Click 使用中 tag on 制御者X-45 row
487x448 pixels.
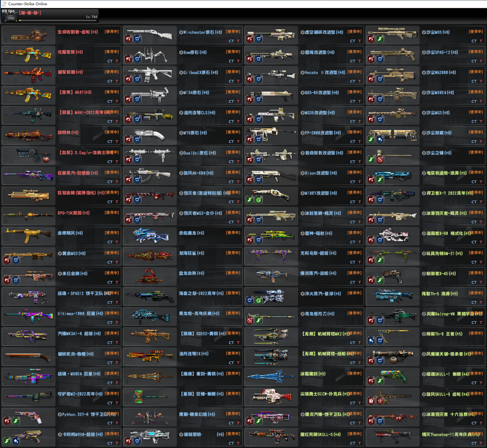(x=476, y=273)
